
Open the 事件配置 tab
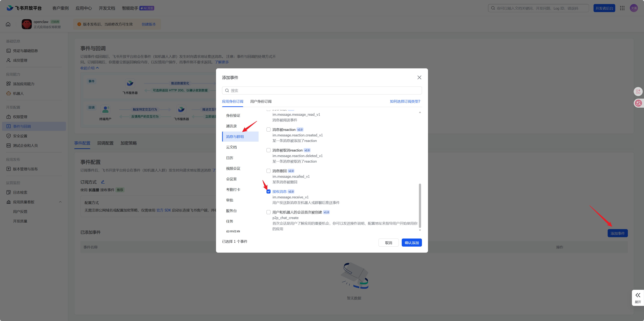click(x=82, y=143)
